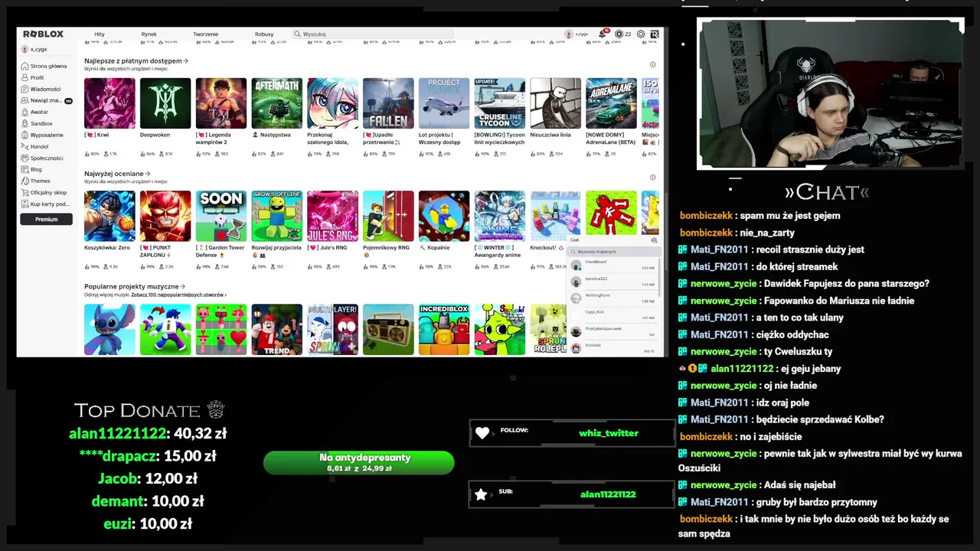Open the Tworzenie tab

(x=205, y=34)
